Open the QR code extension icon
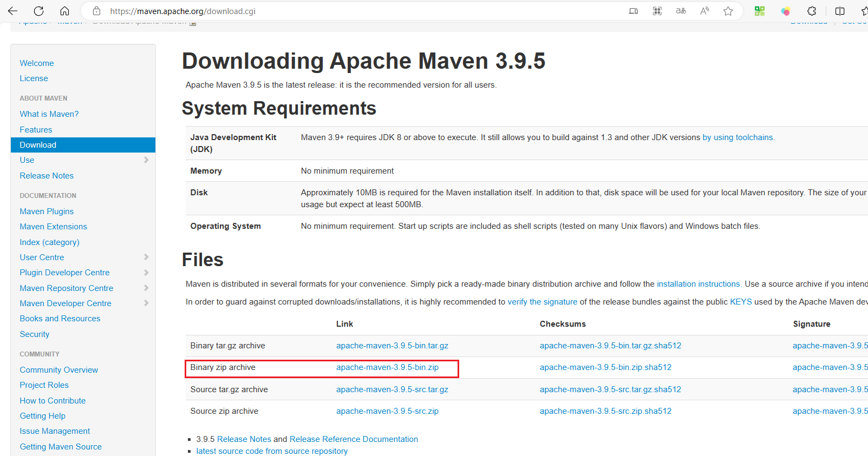Screen dimensions: 868x456 [760, 11]
